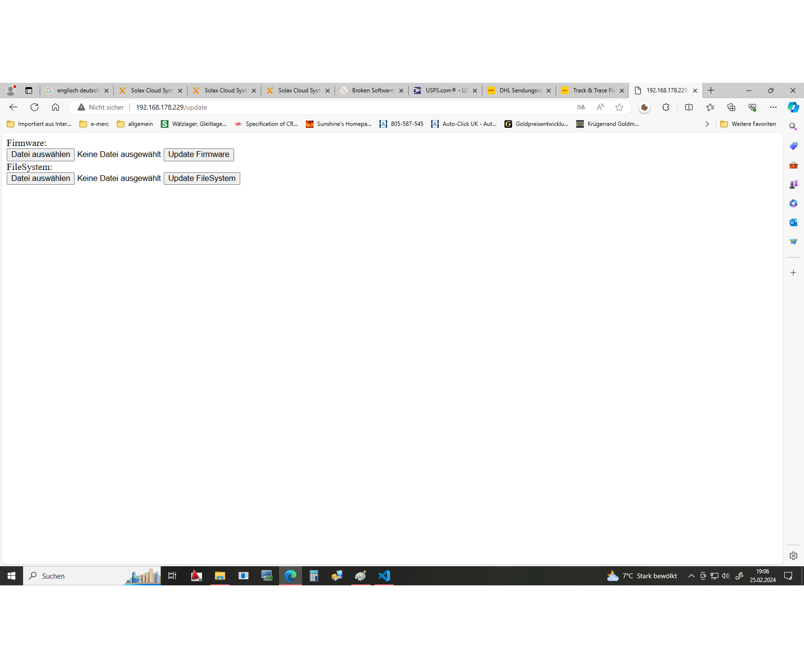The width and height of the screenshot is (804, 672).
Task: Open the Drop paper-plane icon in sidebar
Action: [793, 242]
